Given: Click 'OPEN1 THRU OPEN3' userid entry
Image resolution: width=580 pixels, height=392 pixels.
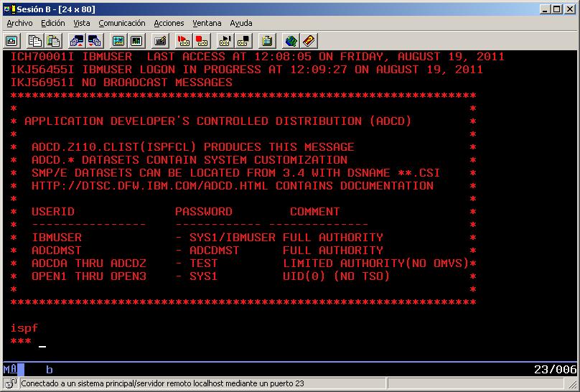Looking at the screenshot, I should (89, 276).
